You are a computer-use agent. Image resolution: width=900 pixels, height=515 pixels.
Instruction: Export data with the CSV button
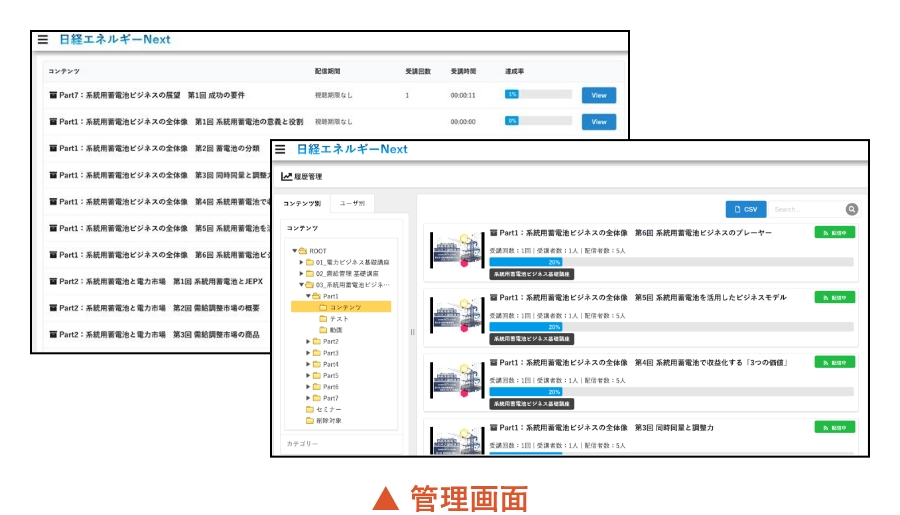pos(745,209)
